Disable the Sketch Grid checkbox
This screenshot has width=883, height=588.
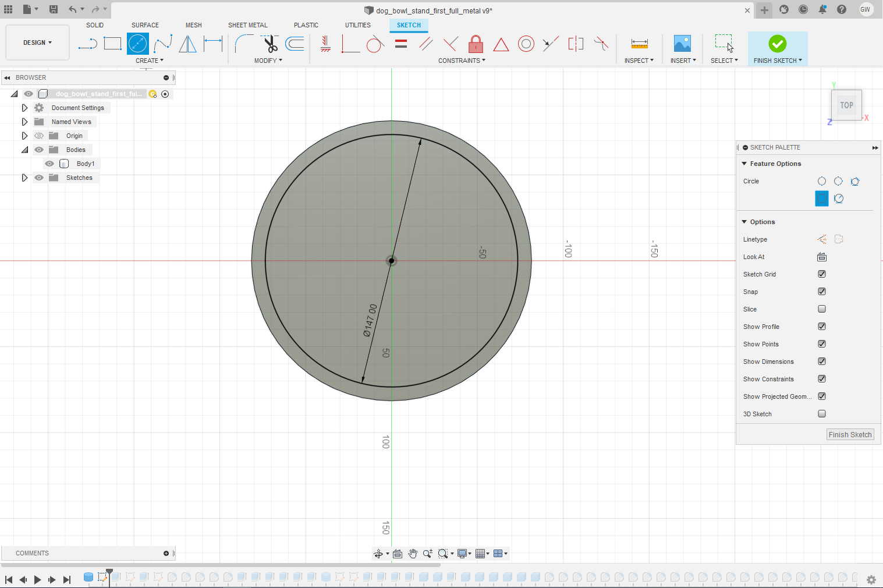coord(821,274)
